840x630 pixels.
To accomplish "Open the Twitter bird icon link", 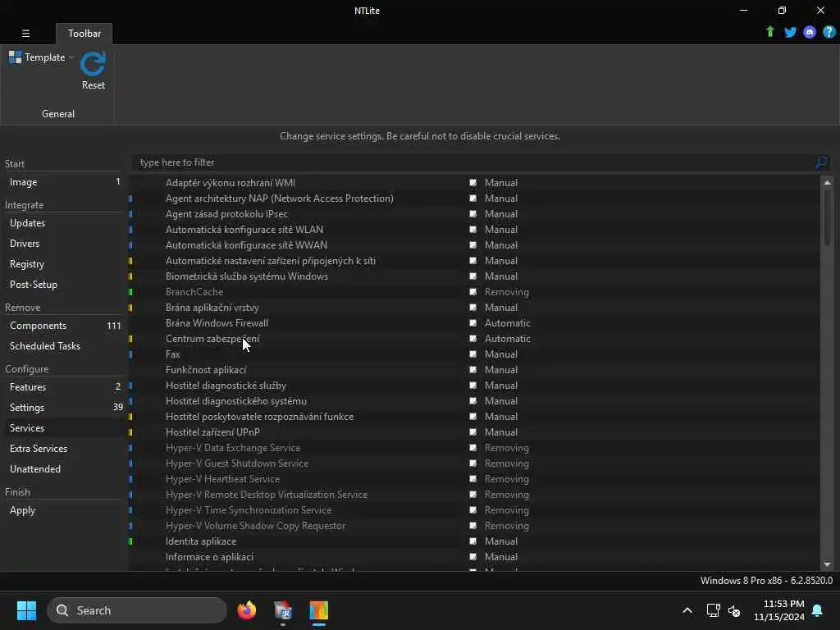I will click(x=790, y=32).
